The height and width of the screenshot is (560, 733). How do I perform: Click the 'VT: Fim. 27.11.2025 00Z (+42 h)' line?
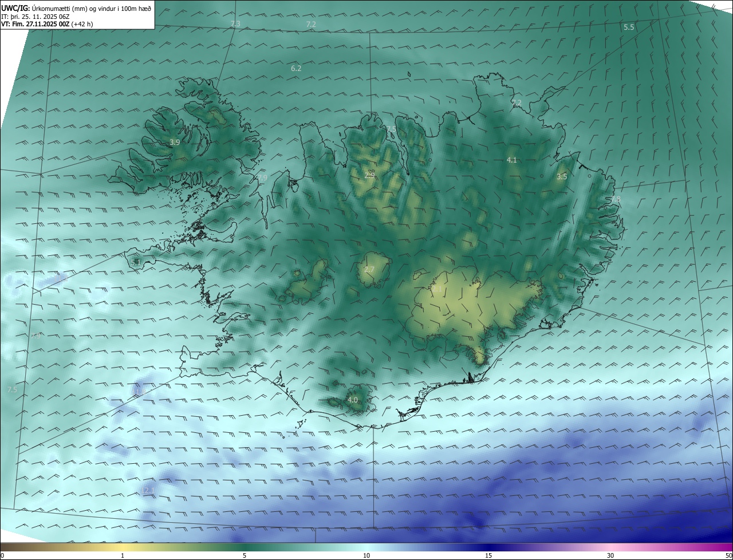coord(47,24)
